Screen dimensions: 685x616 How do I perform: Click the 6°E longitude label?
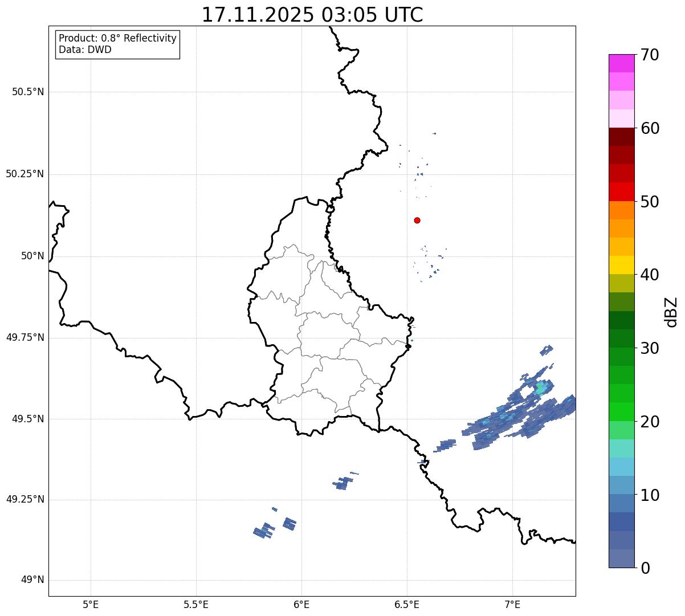click(x=301, y=604)
